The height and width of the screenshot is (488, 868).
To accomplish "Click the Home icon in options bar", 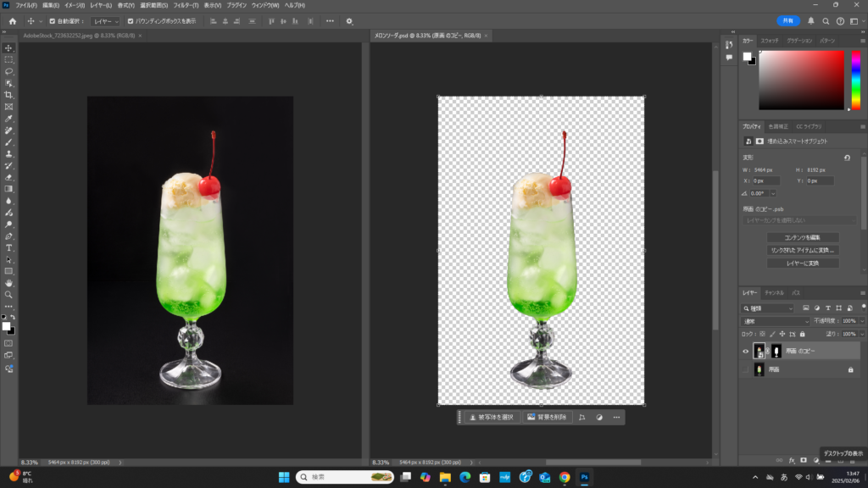I will [x=12, y=21].
